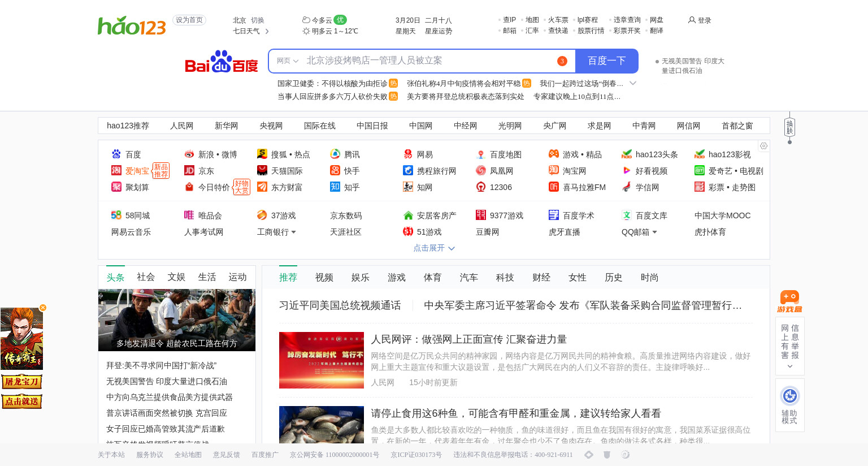868x466 pixels.
Task: Open the 星座运势 link
Action: [439, 31]
